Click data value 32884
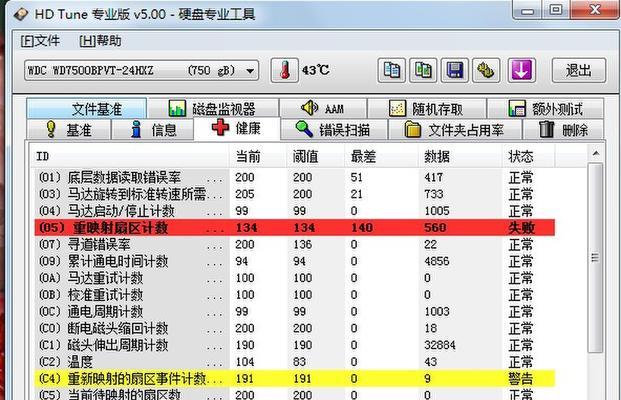The height and width of the screenshot is (400, 621). point(440,345)
